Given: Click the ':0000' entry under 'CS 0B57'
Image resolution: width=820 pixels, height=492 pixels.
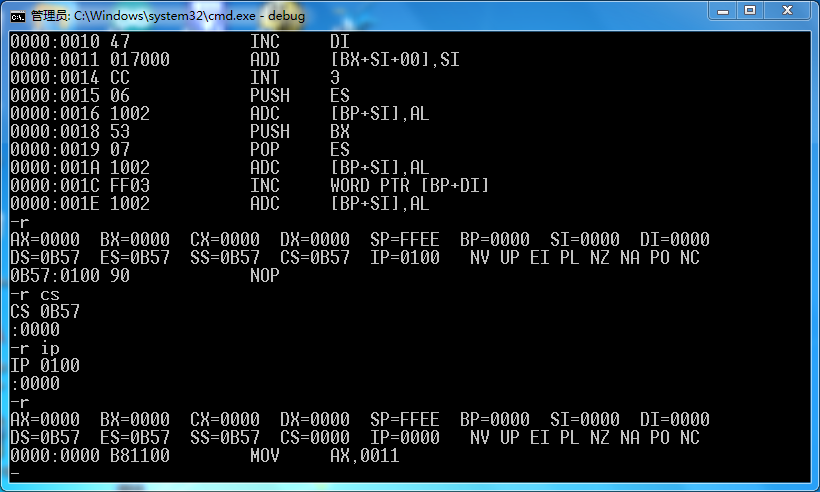Looking at the screenshot, I should 35,329.
